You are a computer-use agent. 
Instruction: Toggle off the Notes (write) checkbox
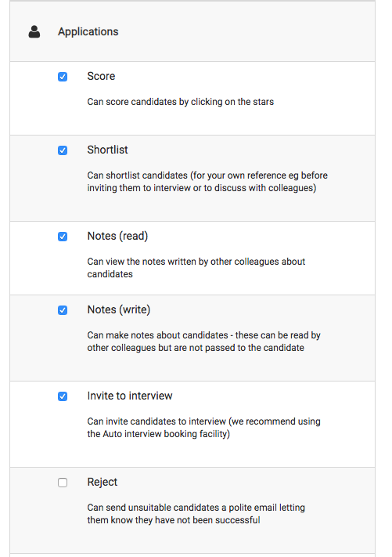63,310
